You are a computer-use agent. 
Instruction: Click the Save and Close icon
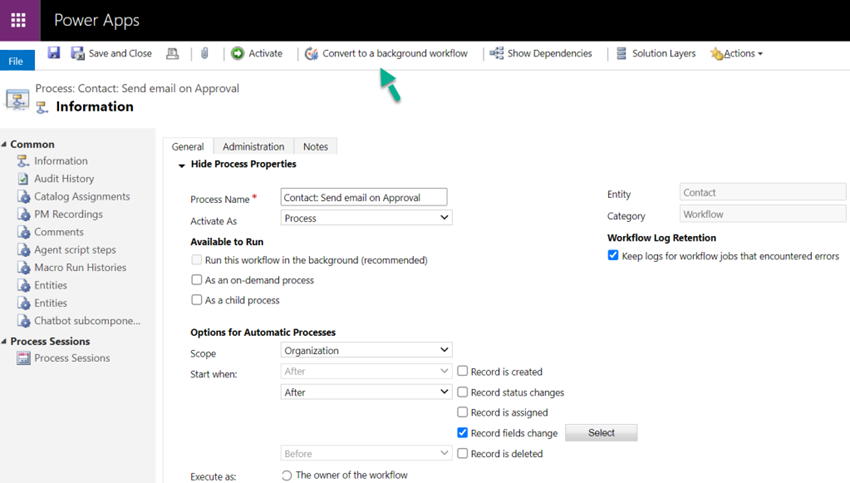pyautogui.click(x=78, y=53)
